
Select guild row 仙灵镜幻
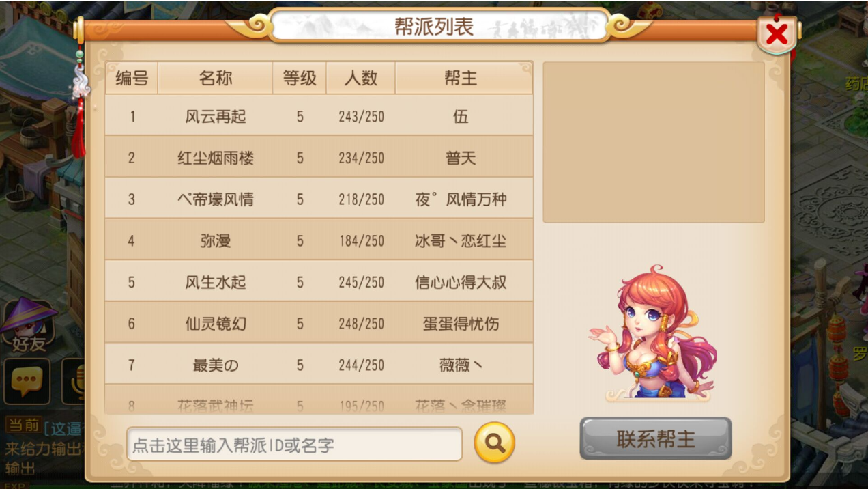[319, 322]
